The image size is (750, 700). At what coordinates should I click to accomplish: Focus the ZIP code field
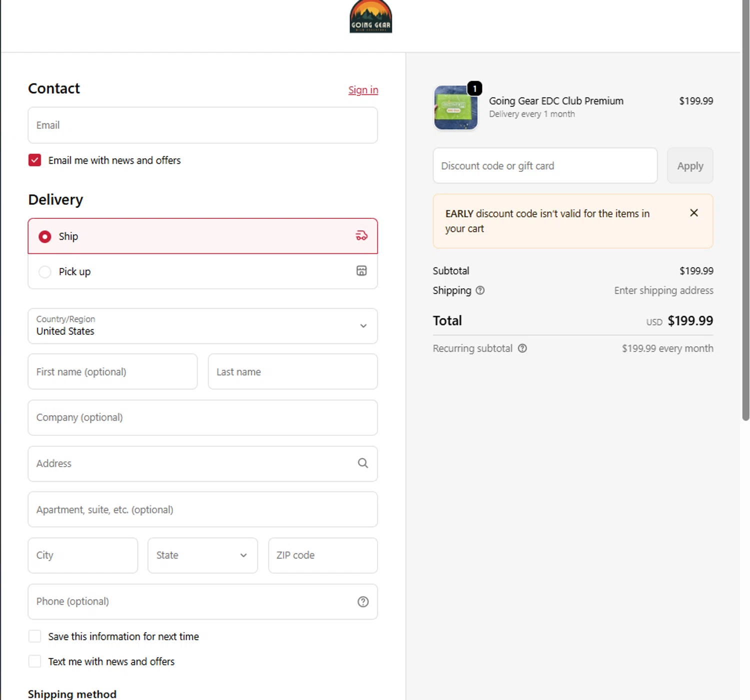[x=323, y=555]
